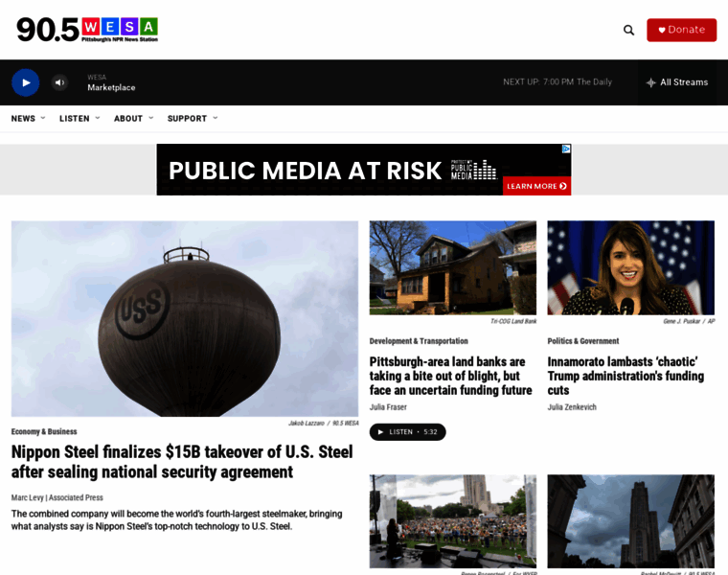Screen dimensions: 728x575
Task: Open the SUPPORT menu item
Action: (187, 119)
